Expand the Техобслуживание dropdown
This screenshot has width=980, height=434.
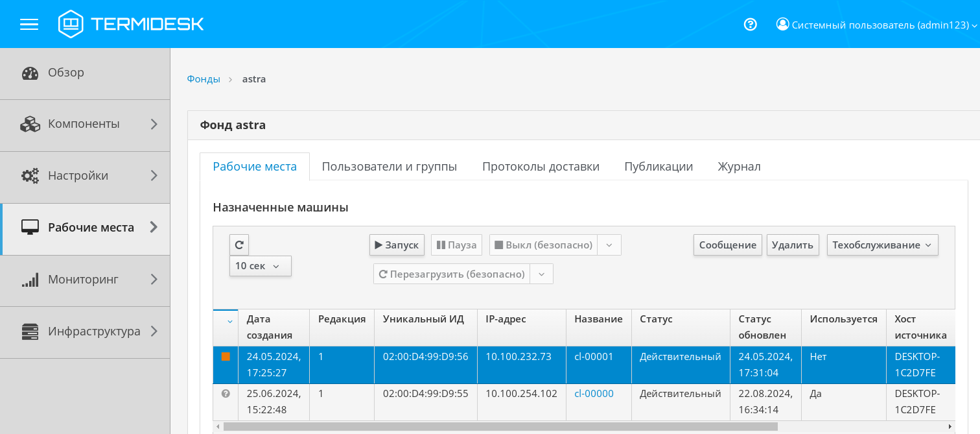882,245
